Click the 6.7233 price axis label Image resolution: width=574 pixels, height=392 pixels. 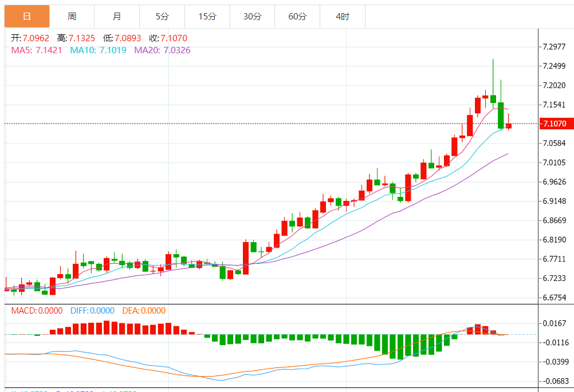click(x=554, y=279)
